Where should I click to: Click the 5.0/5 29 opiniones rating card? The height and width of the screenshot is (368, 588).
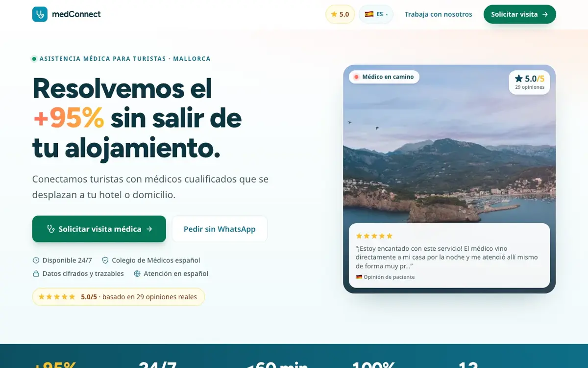[x=529, y=82]
